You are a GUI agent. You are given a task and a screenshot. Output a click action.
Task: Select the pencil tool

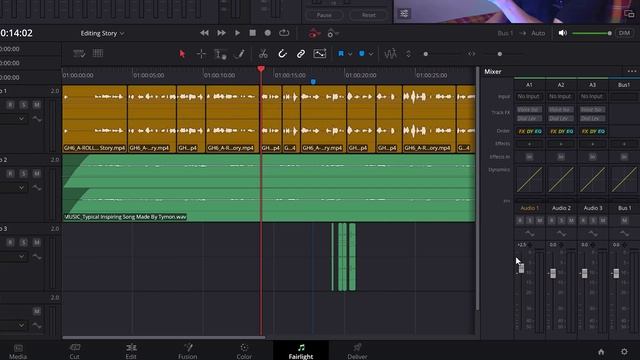[240, 54]
